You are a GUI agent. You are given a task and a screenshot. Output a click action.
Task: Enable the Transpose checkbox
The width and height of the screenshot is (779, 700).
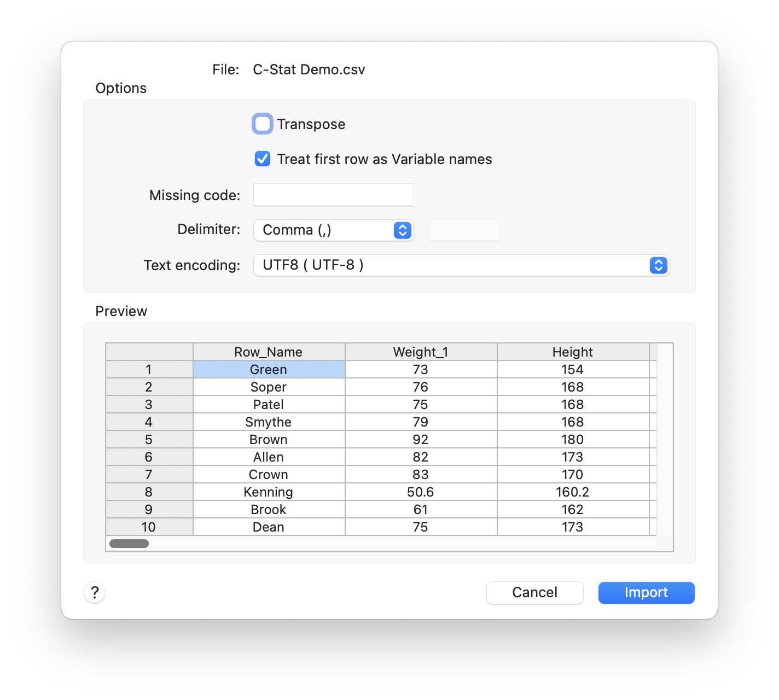pos(263,124)
